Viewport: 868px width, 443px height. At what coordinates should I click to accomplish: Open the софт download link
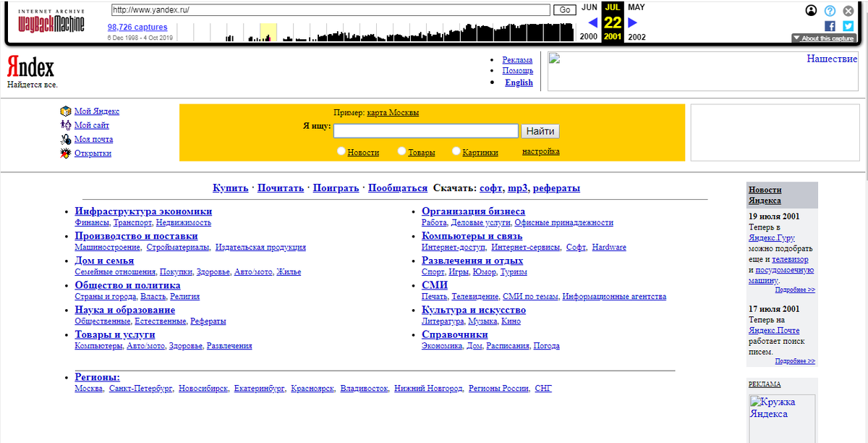click(x=491, y=188)
